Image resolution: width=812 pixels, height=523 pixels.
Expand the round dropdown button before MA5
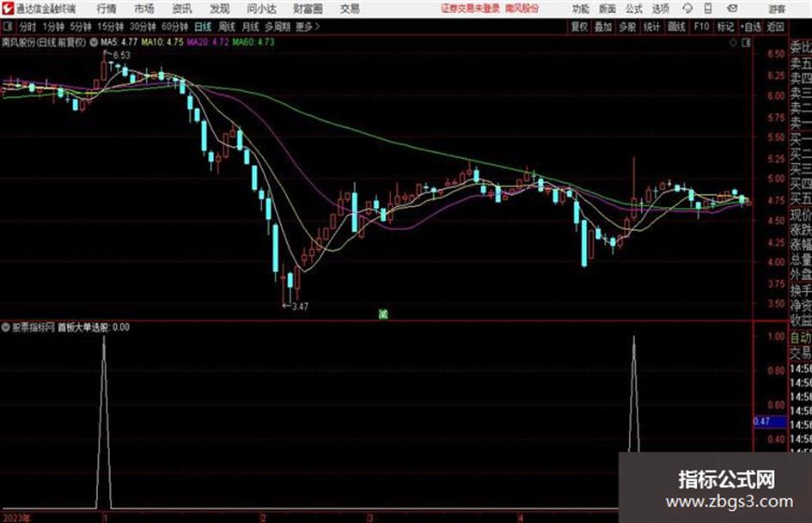(94, 42)
